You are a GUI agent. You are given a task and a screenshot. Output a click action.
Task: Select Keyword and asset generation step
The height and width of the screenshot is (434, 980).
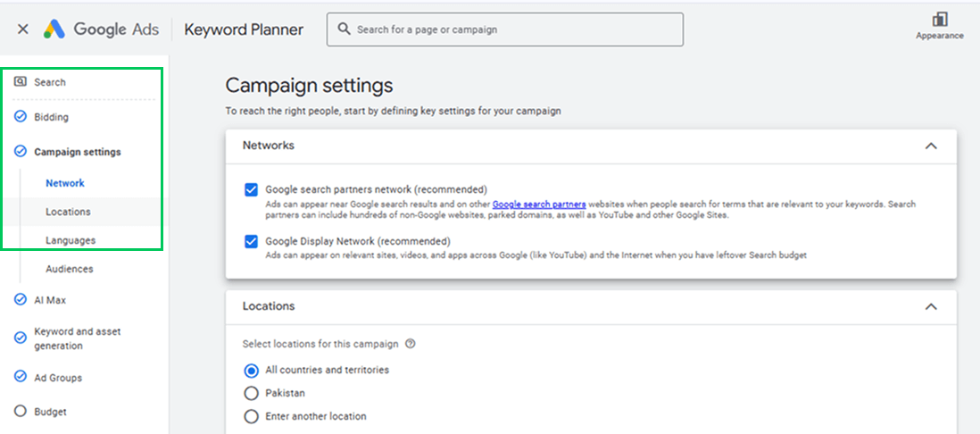78,338
